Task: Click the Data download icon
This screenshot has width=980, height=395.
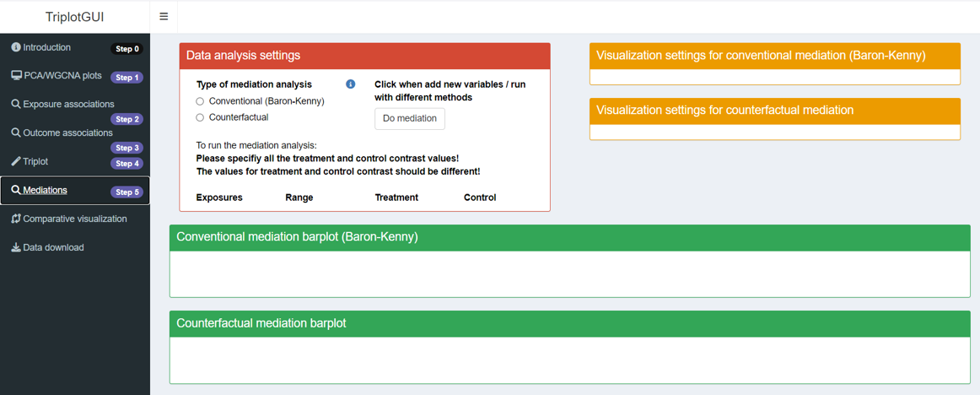Action: point(16,248)
